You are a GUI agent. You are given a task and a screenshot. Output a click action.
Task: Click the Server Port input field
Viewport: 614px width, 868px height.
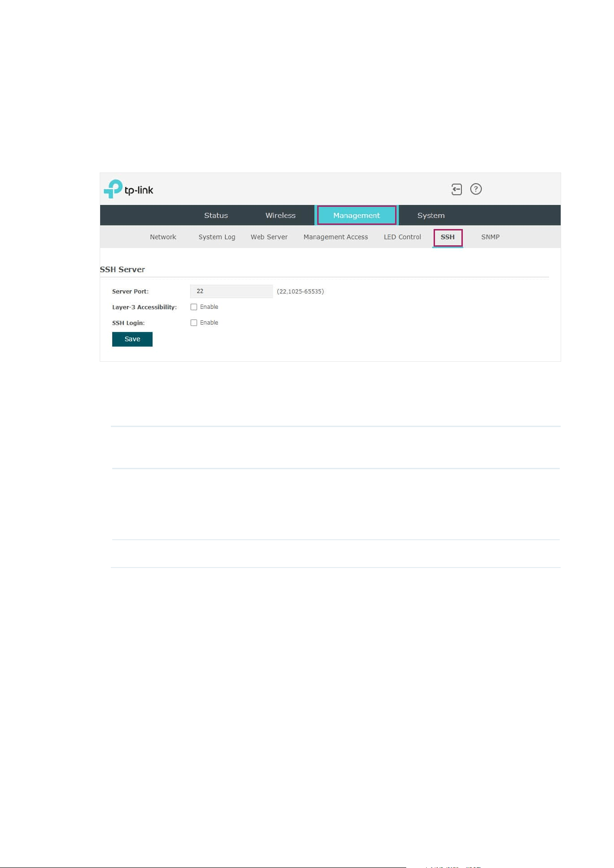pyautogui.click(x=231, y=291)
